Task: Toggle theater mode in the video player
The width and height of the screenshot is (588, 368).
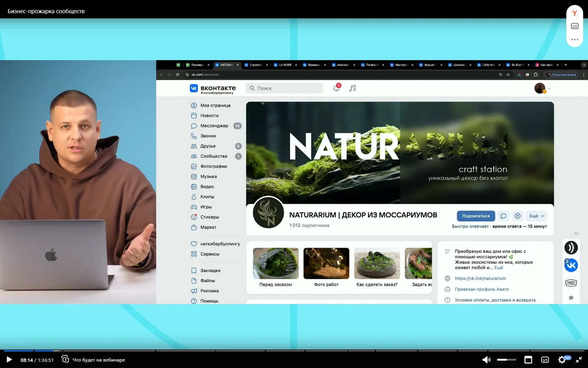Action: (528, 360)
